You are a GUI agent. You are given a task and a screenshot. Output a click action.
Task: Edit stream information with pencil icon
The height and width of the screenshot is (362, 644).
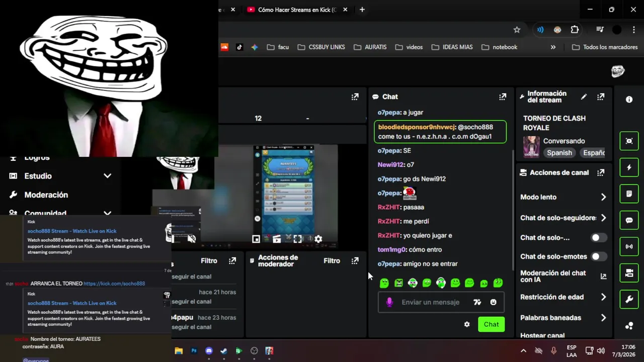coord(584,97)
